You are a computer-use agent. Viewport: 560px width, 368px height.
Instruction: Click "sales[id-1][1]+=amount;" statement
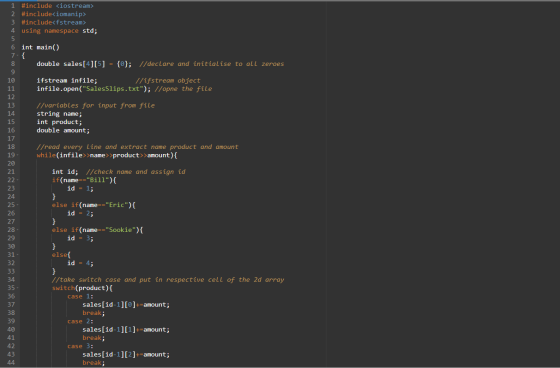click(126, 329)
